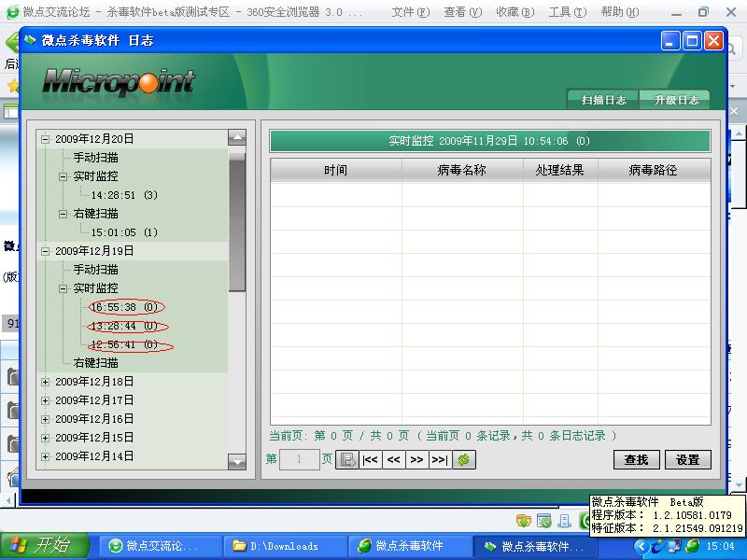Click the computer tower icon in browser status bar

coord(565,521)
